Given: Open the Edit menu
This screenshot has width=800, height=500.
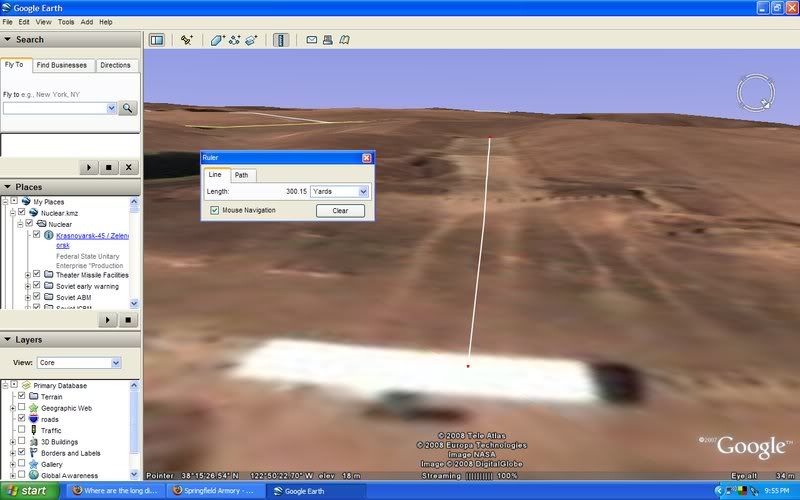Looking at the screenshot, I should (24, 22).
